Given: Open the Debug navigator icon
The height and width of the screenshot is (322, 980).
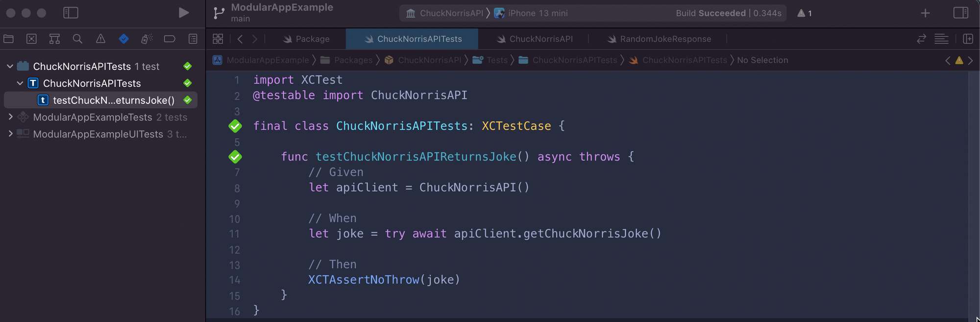Looking at the screenshot, I should tap(147, 39).
